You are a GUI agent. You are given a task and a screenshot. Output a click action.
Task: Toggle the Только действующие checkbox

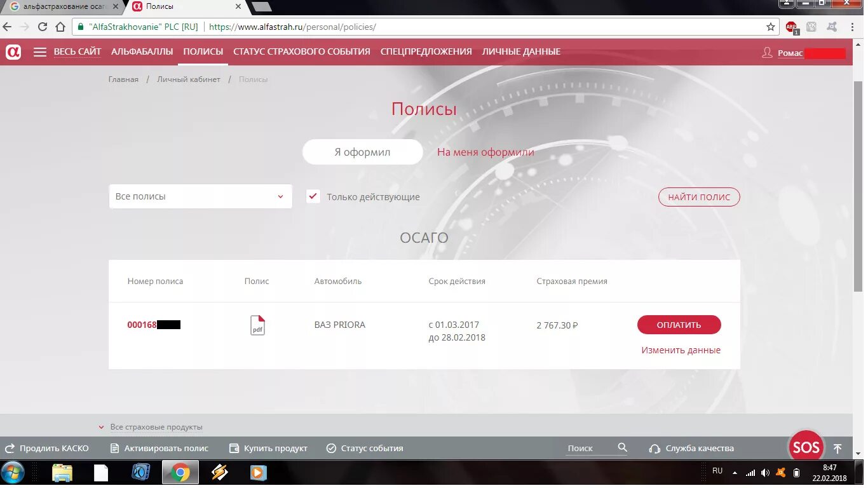313,196
